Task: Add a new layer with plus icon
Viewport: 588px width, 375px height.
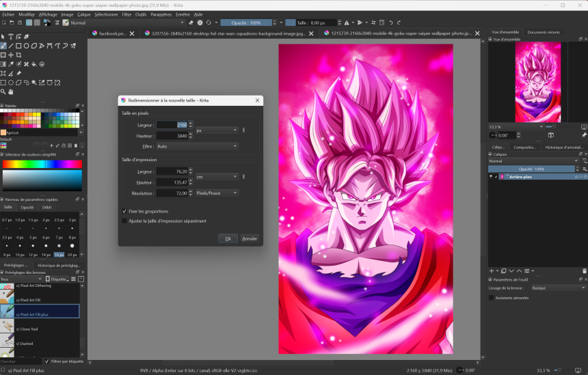Action: click(492, 270)
